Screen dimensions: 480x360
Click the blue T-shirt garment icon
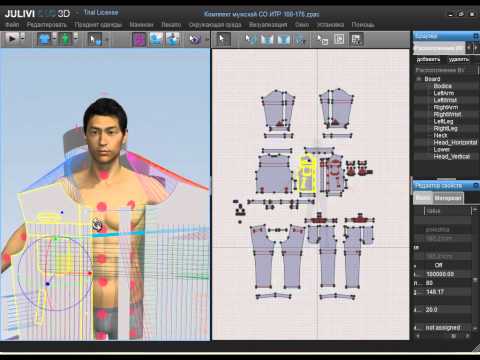click(x=44, y=39)
